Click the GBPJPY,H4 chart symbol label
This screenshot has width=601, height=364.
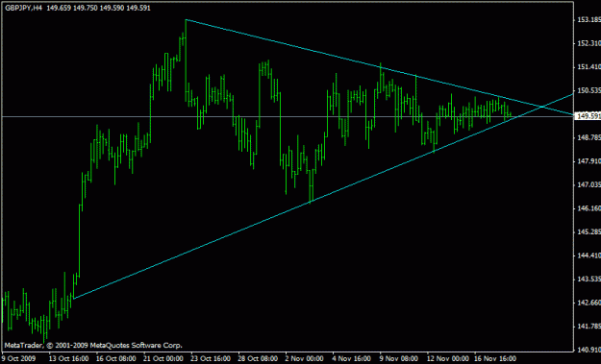[23, 8]
